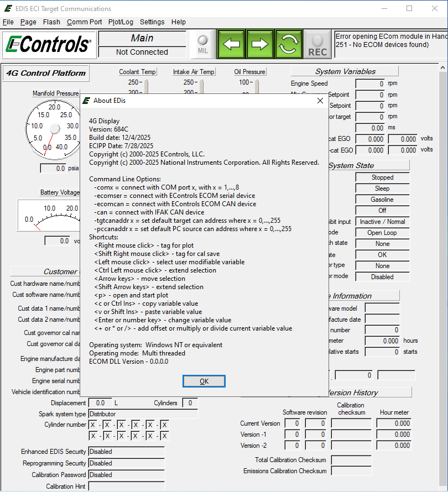
Task: Open the File menu
Action: click(8, 22)
